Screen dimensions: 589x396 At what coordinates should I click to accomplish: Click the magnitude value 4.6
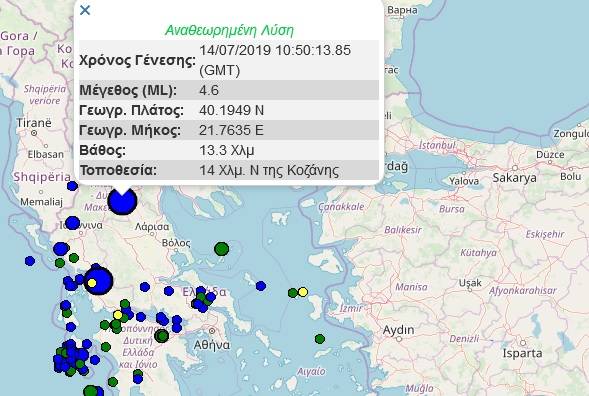pyautogui.click(x=209, y=90)
